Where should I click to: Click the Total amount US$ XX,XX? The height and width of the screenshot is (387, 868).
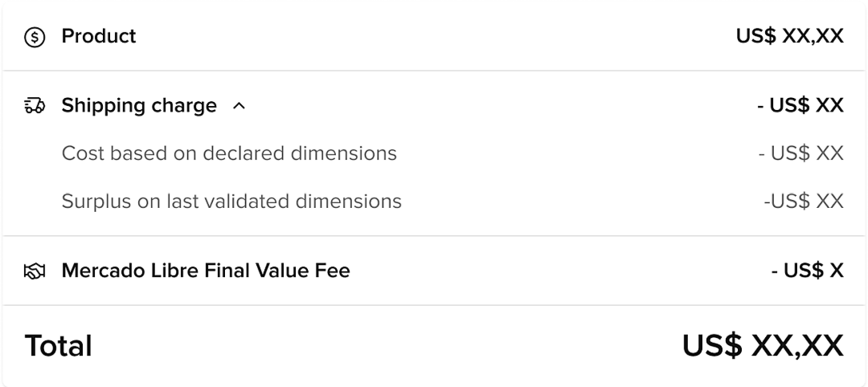[763, 346]
